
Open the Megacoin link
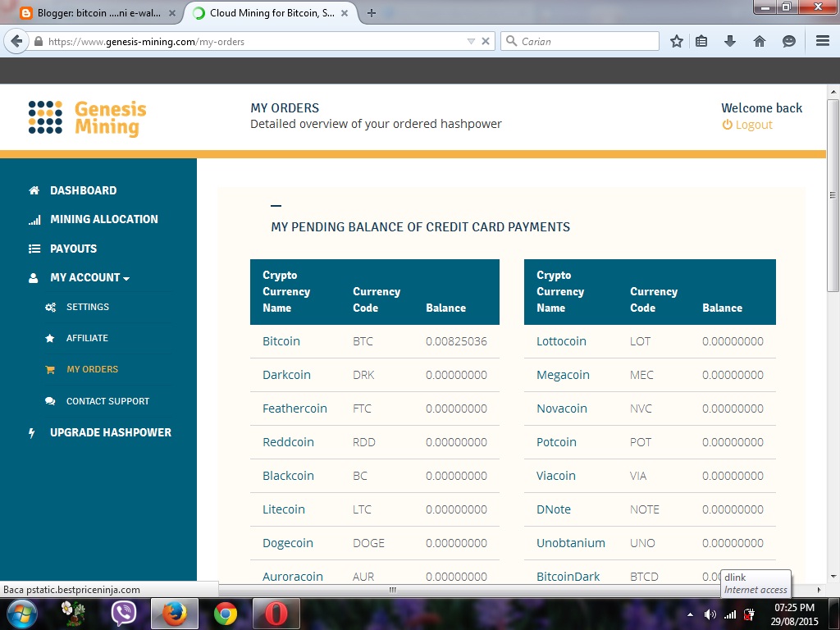[x=563, y=375]
